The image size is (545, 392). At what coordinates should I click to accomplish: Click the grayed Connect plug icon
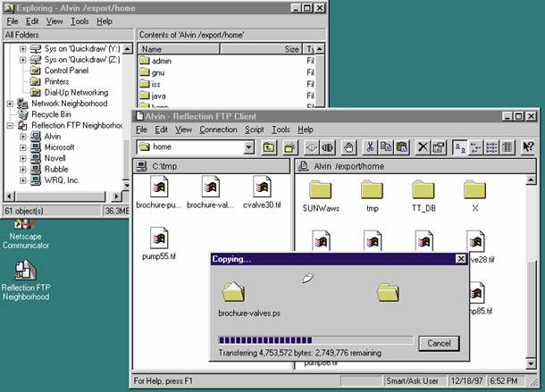coord(311,147)
